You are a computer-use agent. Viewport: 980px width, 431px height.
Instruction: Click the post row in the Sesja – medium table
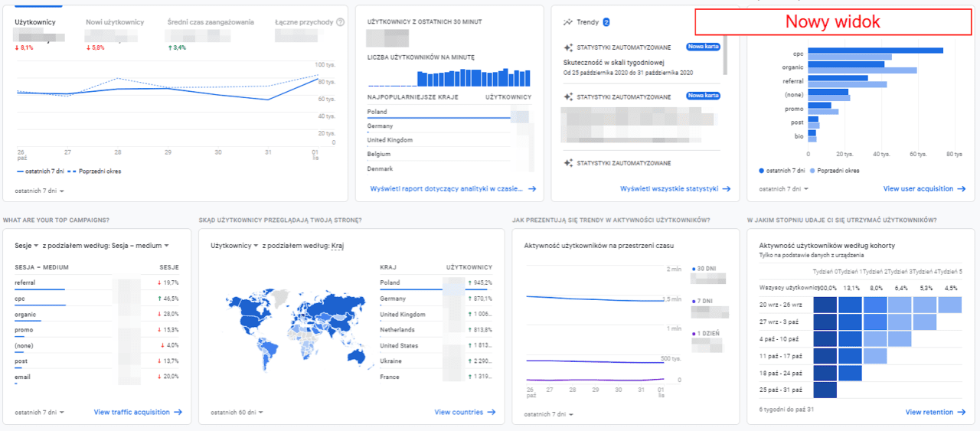(x=96, y=361)
